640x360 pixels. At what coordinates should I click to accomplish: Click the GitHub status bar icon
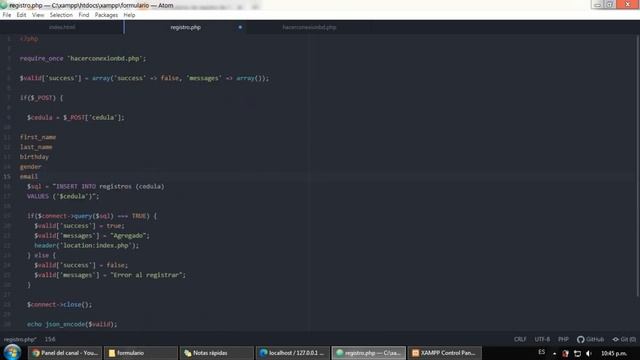[x=590, y=339]
